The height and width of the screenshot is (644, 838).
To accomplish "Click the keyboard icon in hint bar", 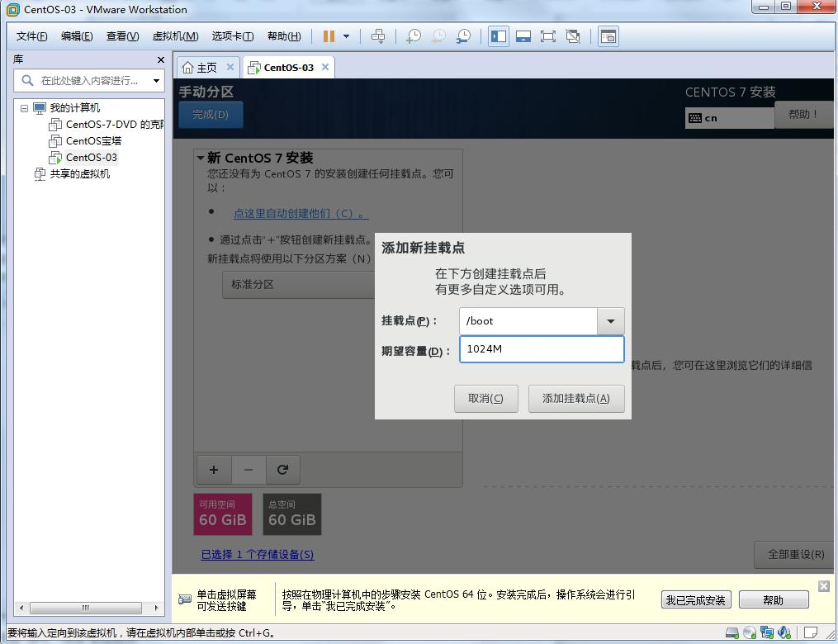I will pos(184,599).
